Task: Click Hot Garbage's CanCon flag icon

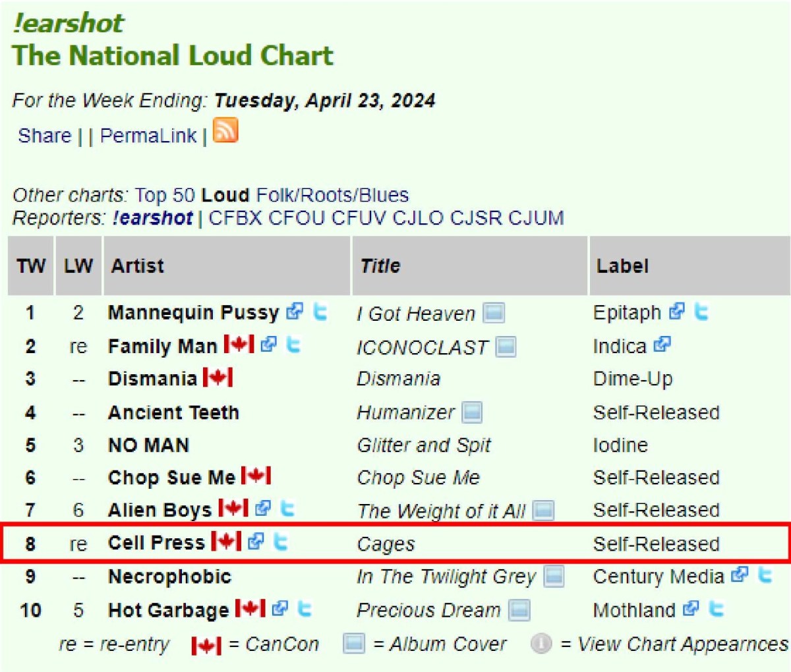Action: (250, 609)
